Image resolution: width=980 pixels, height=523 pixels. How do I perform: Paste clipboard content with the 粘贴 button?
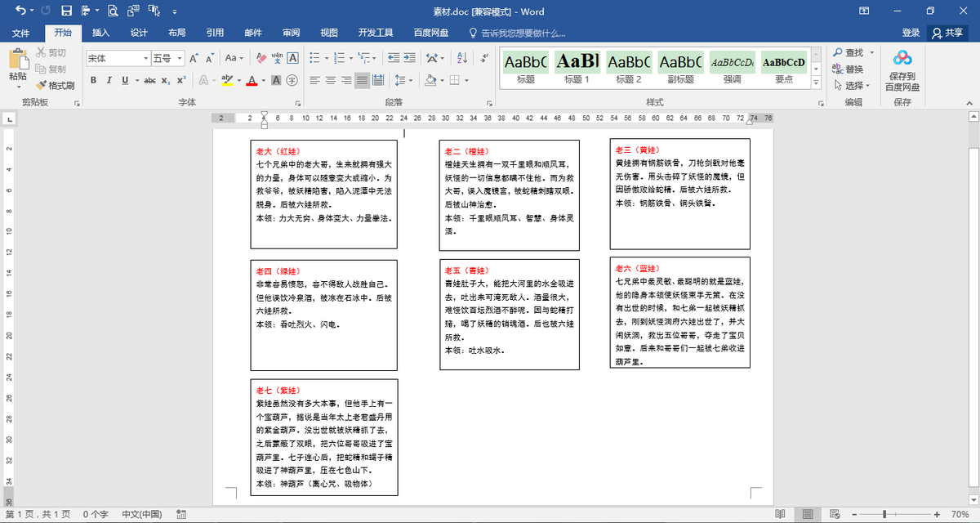18,67
